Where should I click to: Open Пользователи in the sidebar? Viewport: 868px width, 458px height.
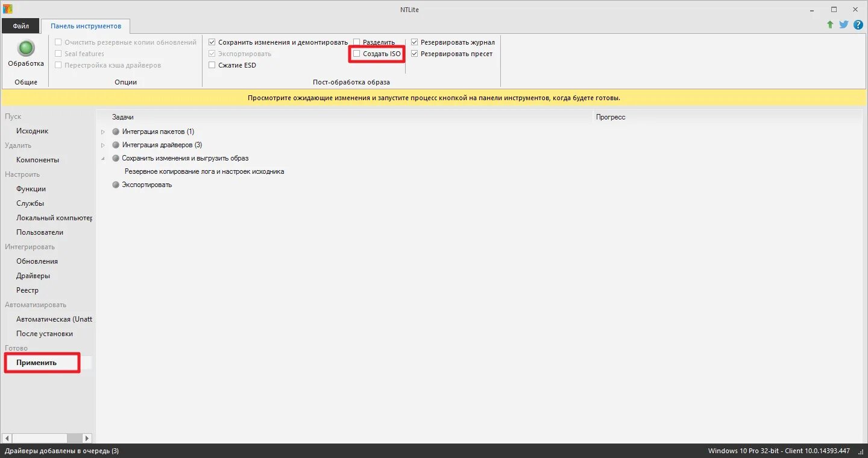pos(40,232)
